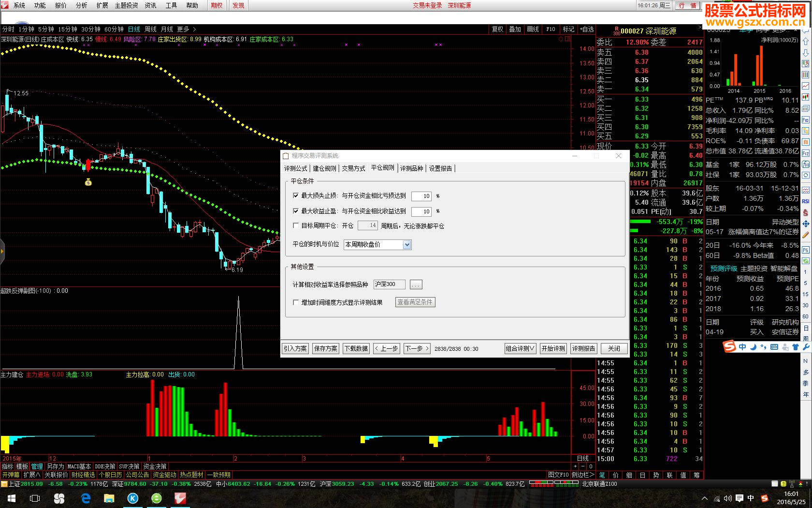Click the money bag marker on chart
Image resolution: width=812 pixels, height=508 pixels.
point(88,182)
